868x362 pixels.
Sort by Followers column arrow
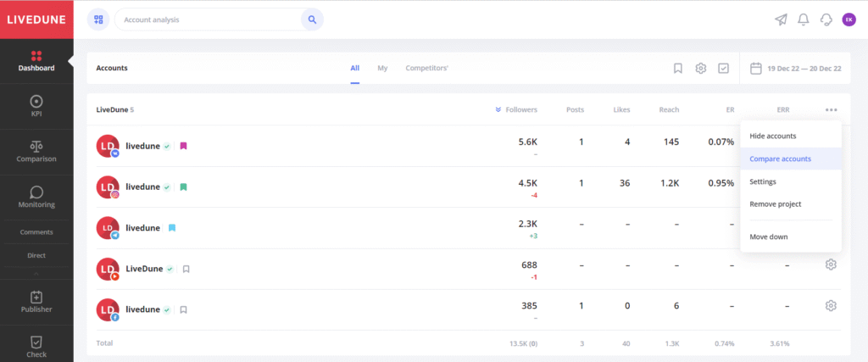coord(498,109)
